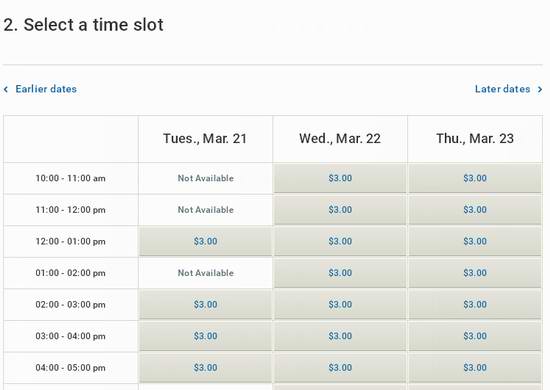Pick Wednesday 04:00 - 05:00 pm slot

click(340, 368)
